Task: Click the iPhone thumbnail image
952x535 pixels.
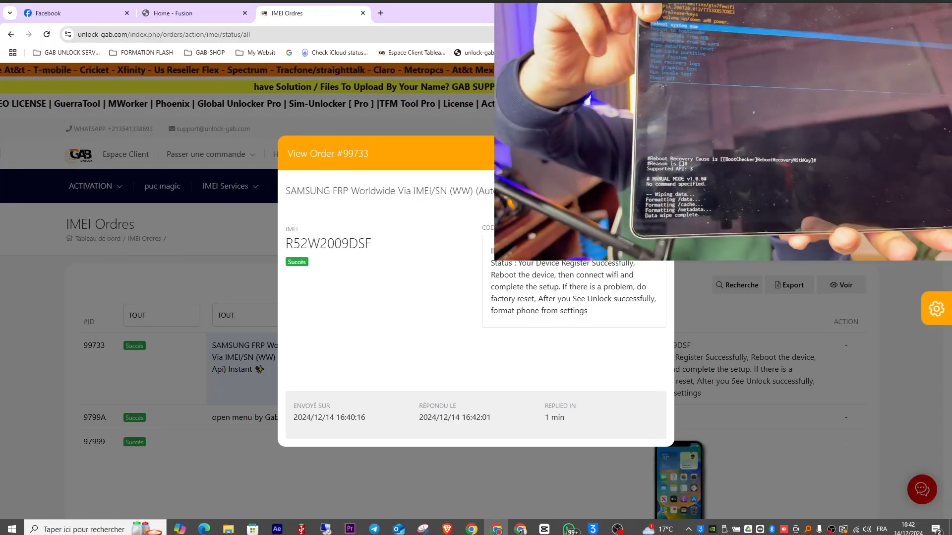Action: pos(679,480)
